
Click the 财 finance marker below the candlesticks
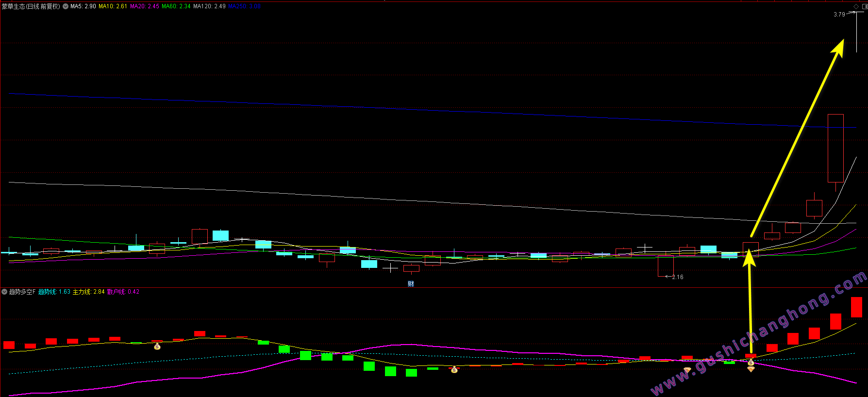click(411, 284)
